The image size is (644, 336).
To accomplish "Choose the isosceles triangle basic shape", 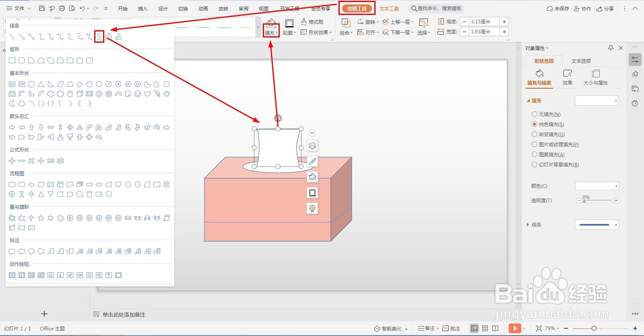I will pos(41,84).
